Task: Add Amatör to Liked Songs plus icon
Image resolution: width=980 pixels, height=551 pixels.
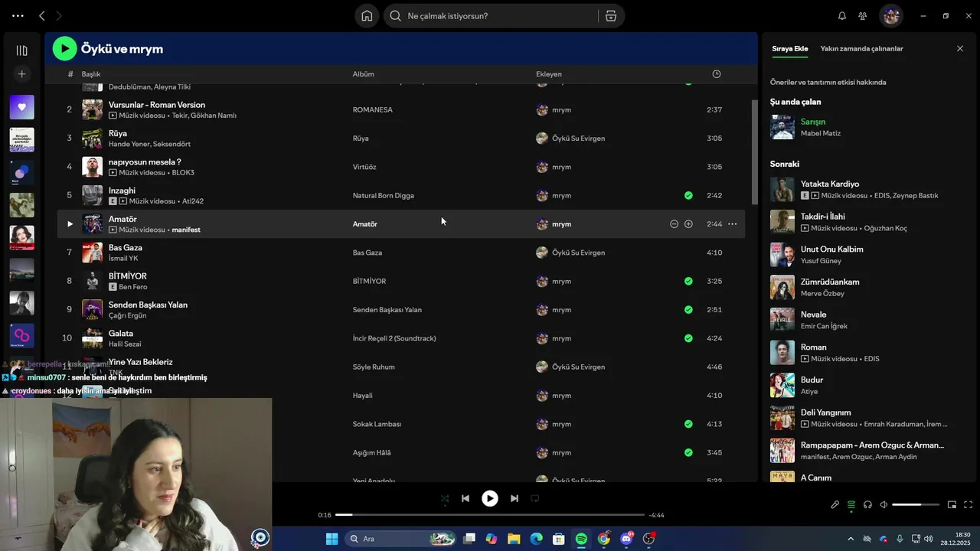Action: pos(688,224)
